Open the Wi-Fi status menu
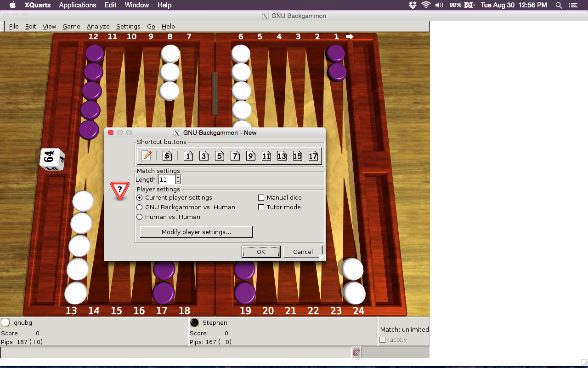 point(426,5)
